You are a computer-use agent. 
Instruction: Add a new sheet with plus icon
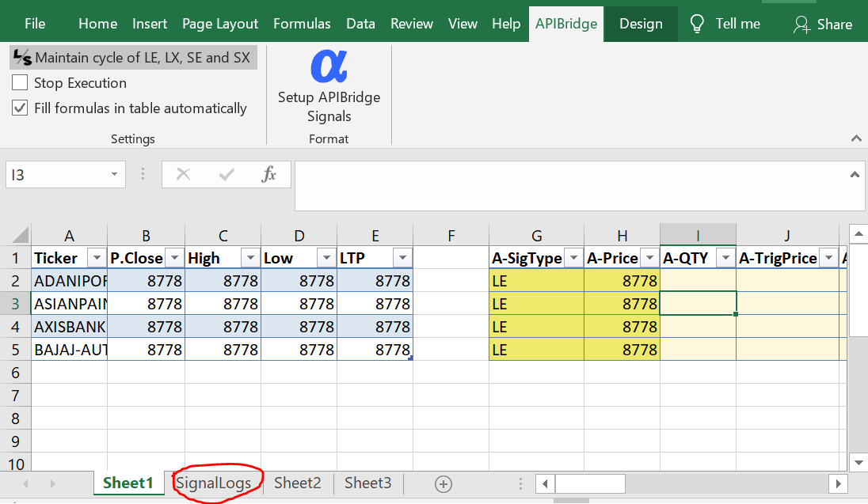443,484
